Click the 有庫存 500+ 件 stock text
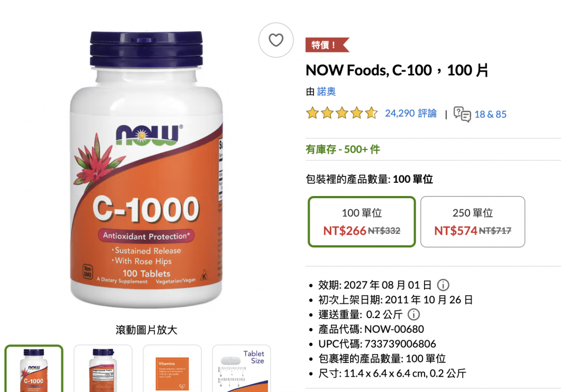The width and height of the screenshot is (561, 392). coord(343,149)
